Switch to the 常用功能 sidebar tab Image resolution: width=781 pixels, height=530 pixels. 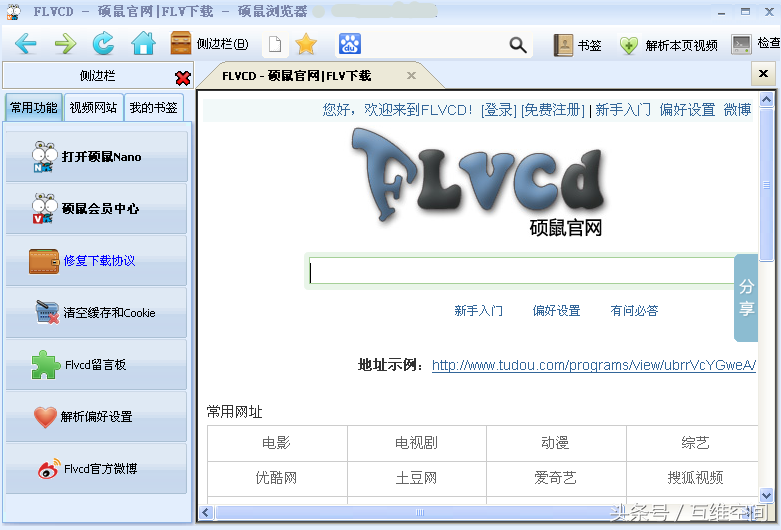pos(34,108)
